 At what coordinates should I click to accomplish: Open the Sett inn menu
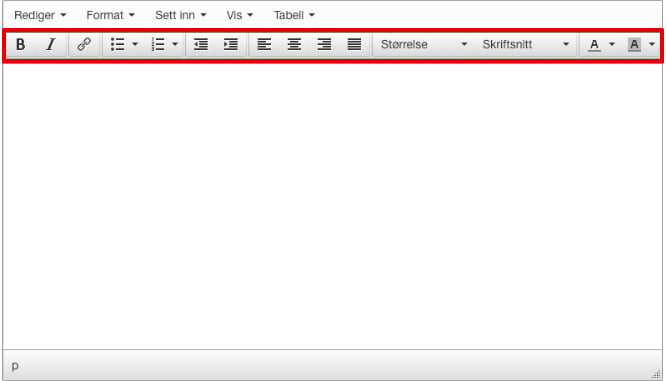[x=180, y=15]
